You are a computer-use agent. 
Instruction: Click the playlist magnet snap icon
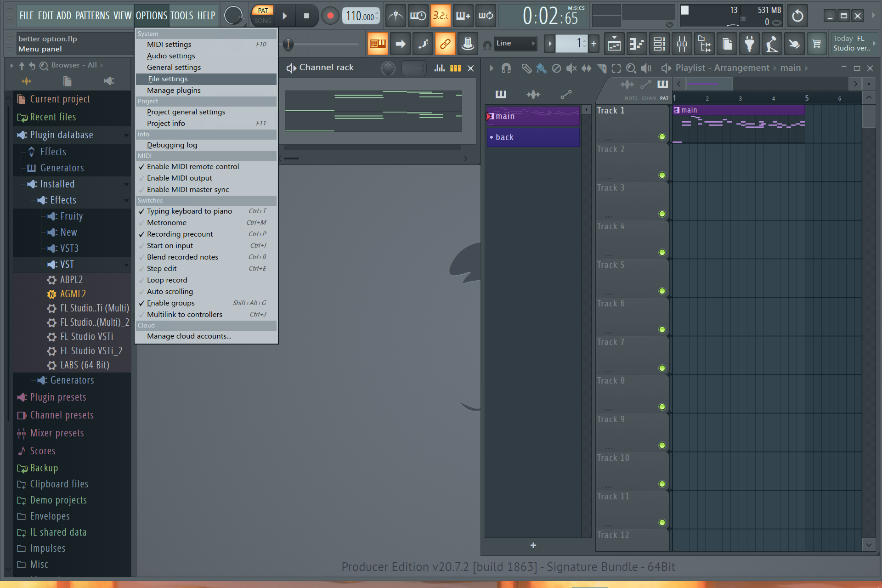(506, 68)
